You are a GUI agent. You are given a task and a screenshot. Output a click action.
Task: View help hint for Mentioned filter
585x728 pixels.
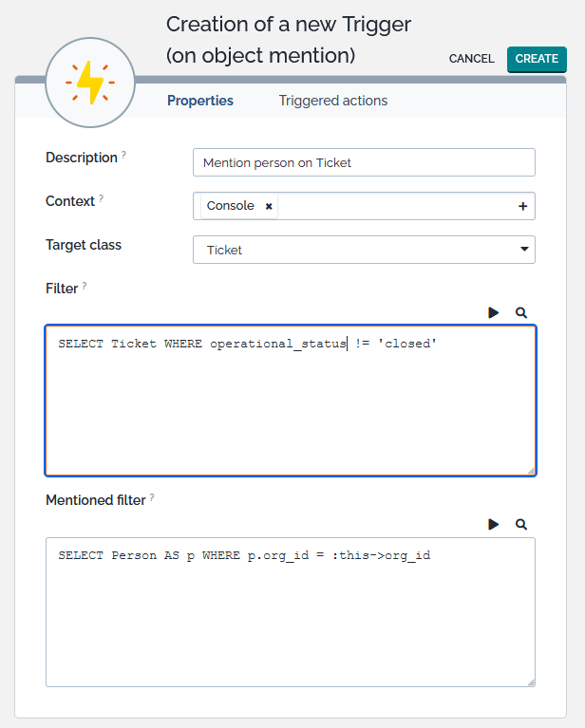[x=152, y=497]
